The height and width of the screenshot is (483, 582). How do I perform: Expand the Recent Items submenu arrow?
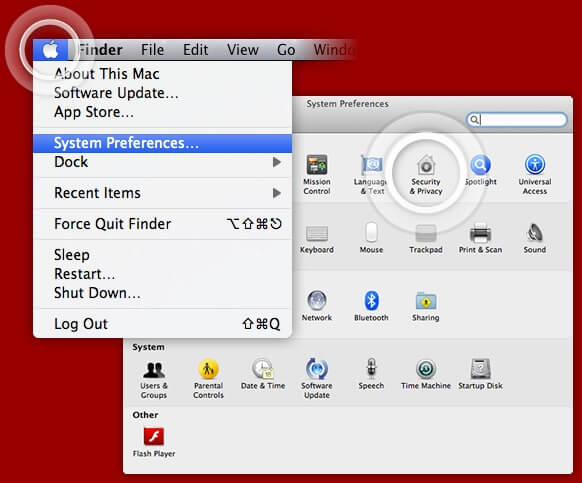(277, 193)
